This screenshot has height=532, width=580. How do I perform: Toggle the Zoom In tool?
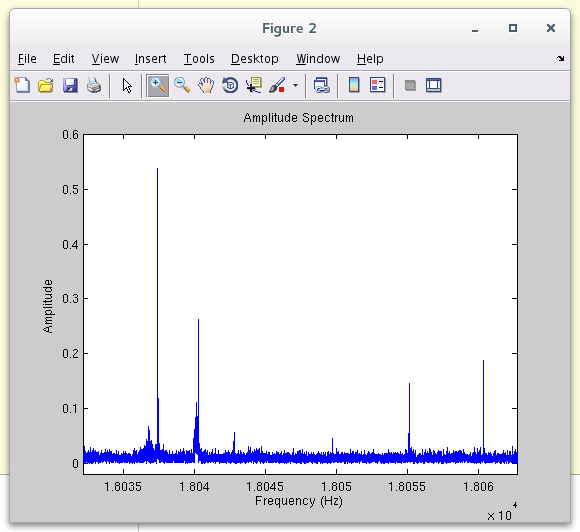[x=158, y=85]
